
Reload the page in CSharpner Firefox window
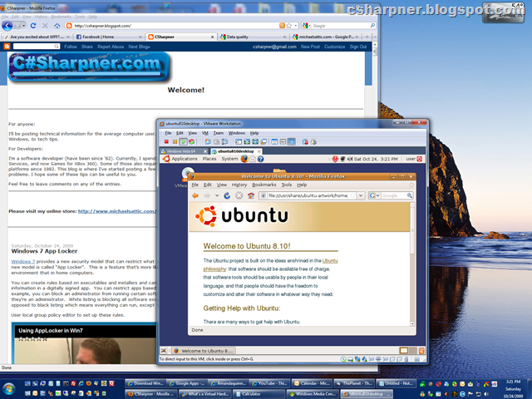pyautogui.click(x=33, y=26)
